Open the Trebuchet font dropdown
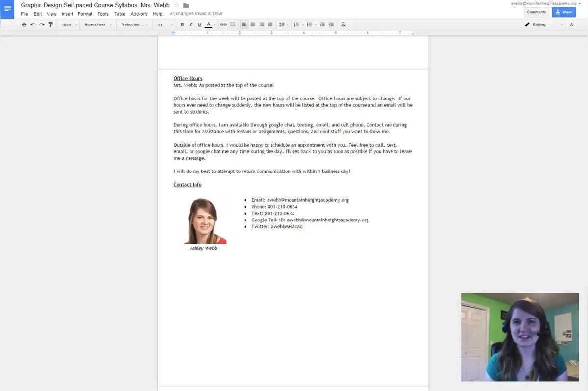588x391 pixels. click(135, 24)
